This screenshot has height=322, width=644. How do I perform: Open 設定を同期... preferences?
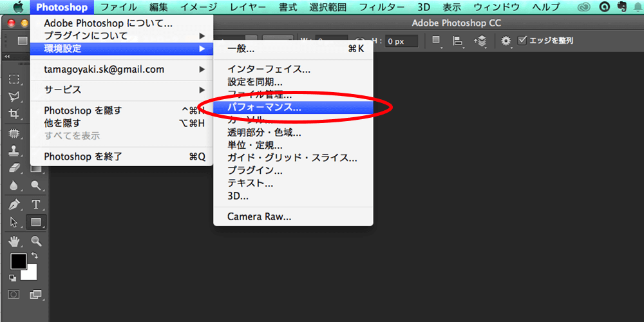[293, 82]
